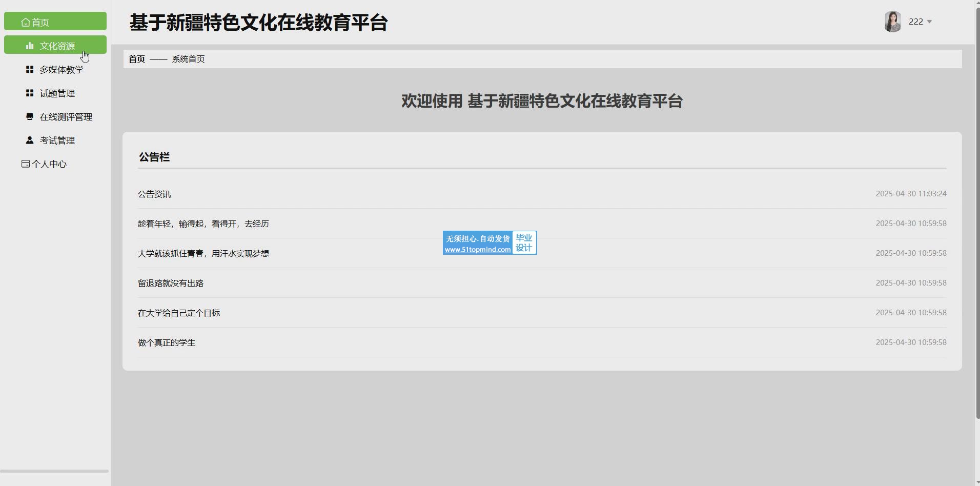The height and width of the screenshot is (486, 980).
Task: Click the bar chart icon beside 文化资源
Action: pos(30,46)
